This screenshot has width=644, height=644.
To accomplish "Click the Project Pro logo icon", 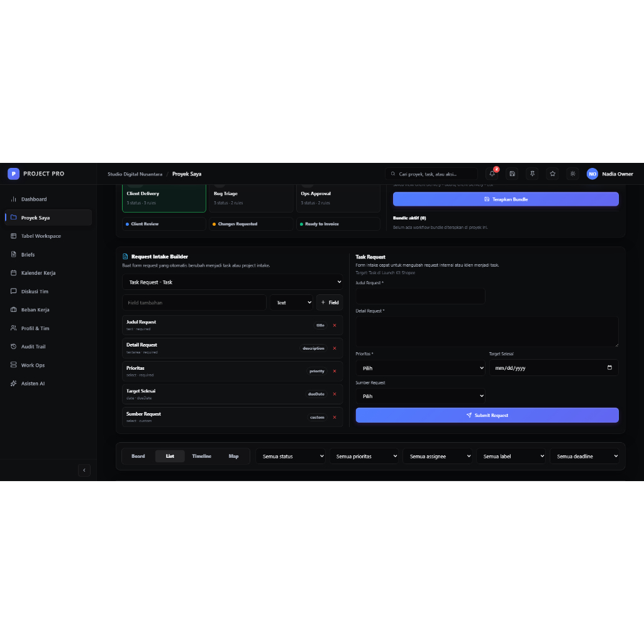I will (x=14, y=174).
